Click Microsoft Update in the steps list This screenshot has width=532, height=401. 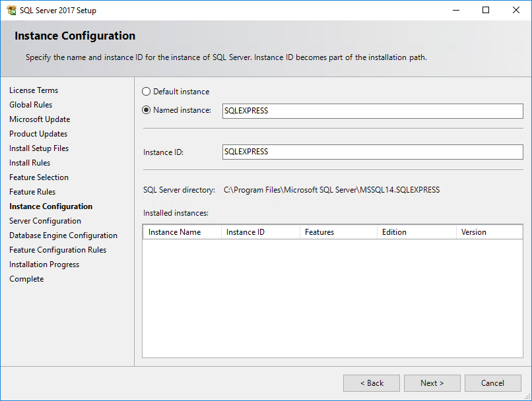40,119
